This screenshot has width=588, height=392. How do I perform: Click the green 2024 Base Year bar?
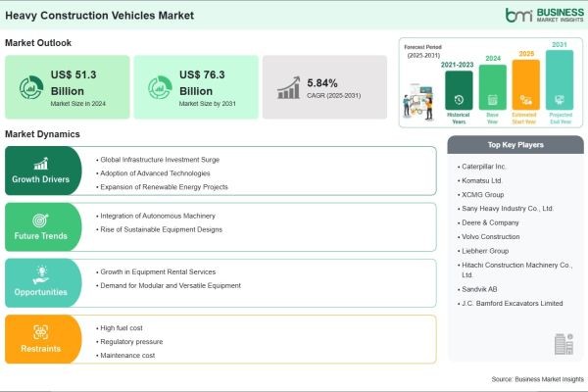tap(492, 87)
